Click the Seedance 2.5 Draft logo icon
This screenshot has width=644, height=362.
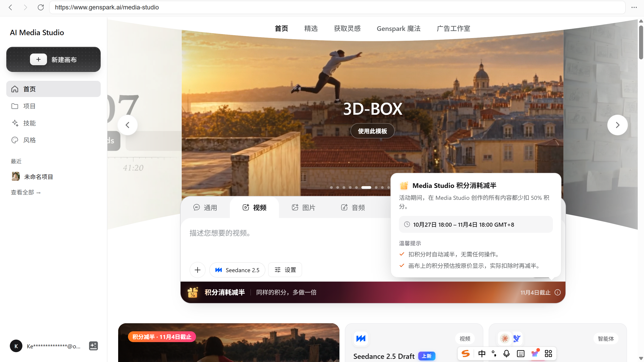[361, 338]
